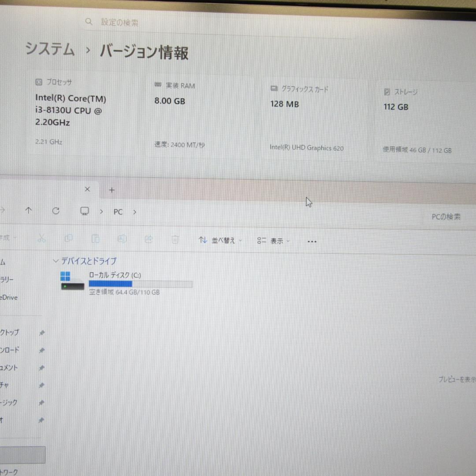
Task: Open ネットワーク in the sidebar
Action: click(x=9, y=472)
